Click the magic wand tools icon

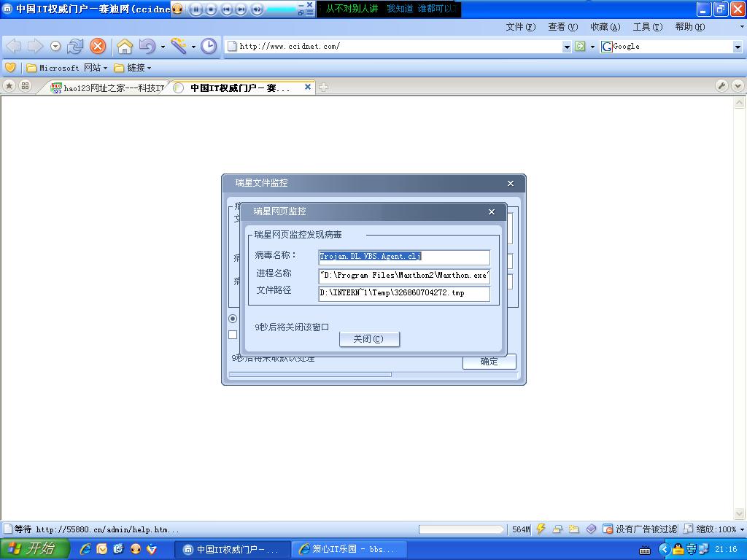179,46
